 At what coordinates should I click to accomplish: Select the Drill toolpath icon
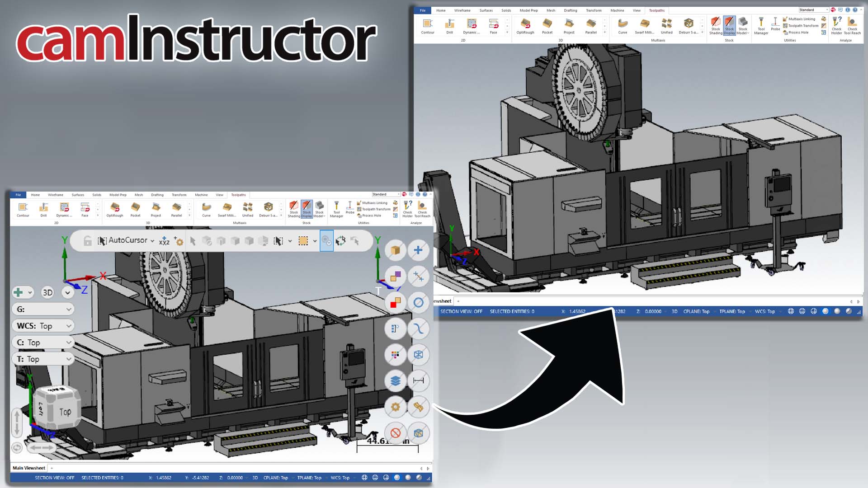pyautogui.click(x=43, y=209)
